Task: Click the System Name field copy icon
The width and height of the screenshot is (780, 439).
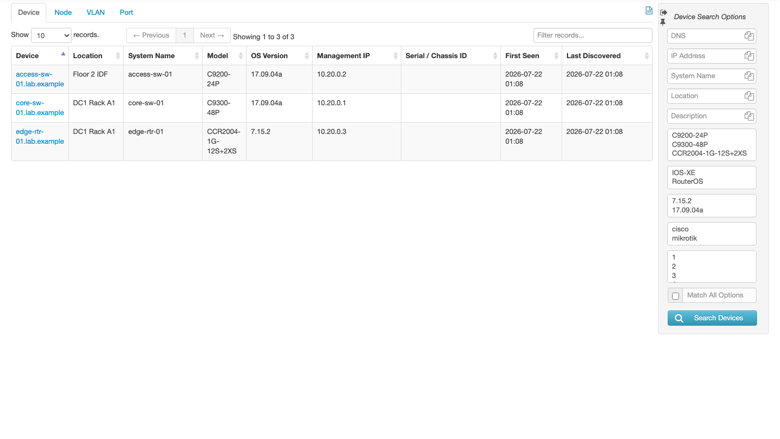Action: (749, 76)
